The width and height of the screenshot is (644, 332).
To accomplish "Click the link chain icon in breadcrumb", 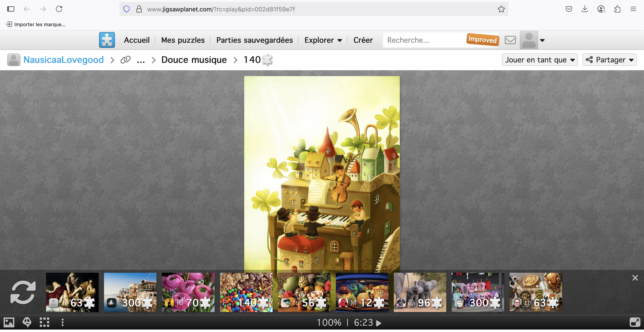I will (x=125, y=60).
